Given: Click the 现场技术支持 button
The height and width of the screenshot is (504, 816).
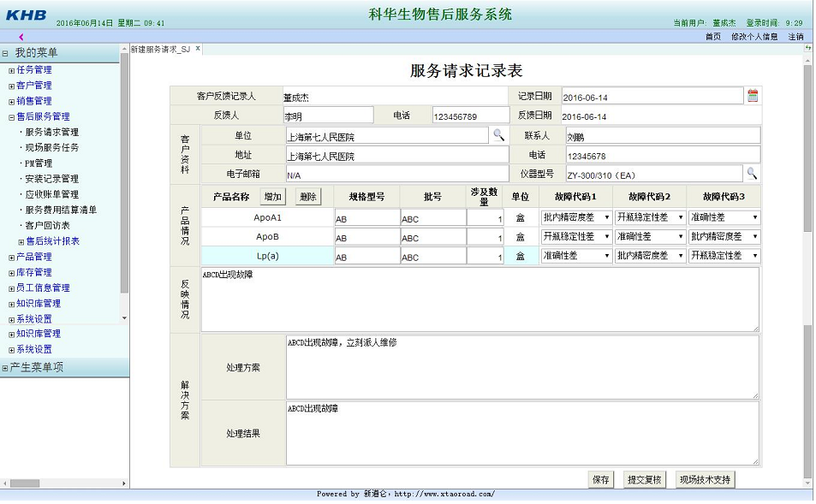Looking at the screenshot, I should [706, 479].
